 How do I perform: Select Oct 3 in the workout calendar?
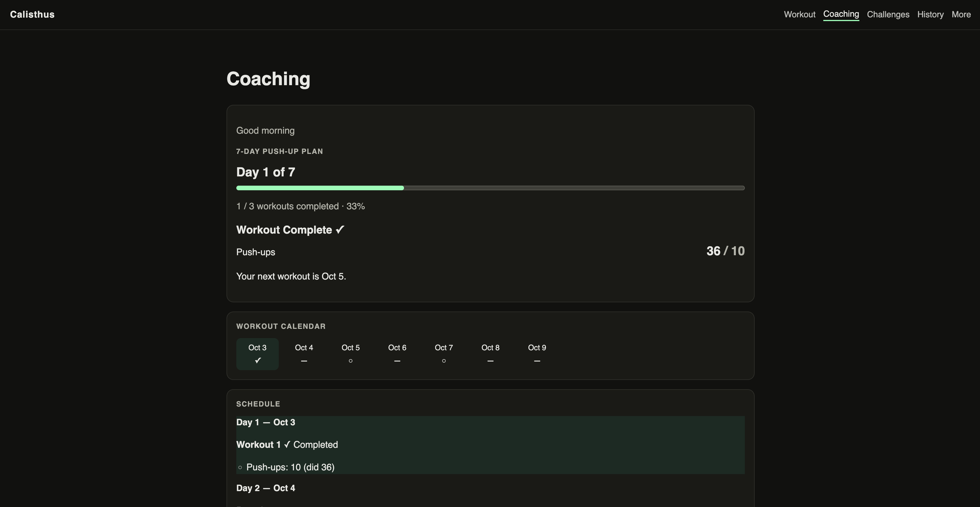coord(258,354)
